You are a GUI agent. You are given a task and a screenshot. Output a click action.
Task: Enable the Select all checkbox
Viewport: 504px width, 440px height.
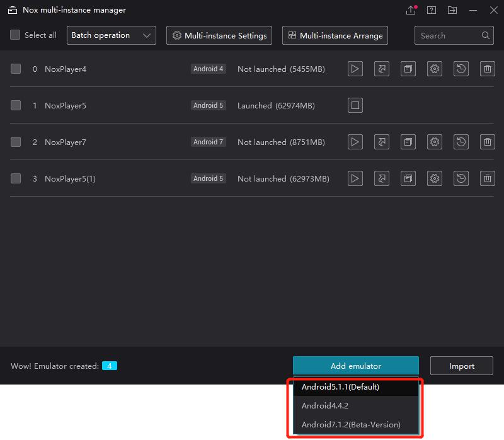(15, 35)
